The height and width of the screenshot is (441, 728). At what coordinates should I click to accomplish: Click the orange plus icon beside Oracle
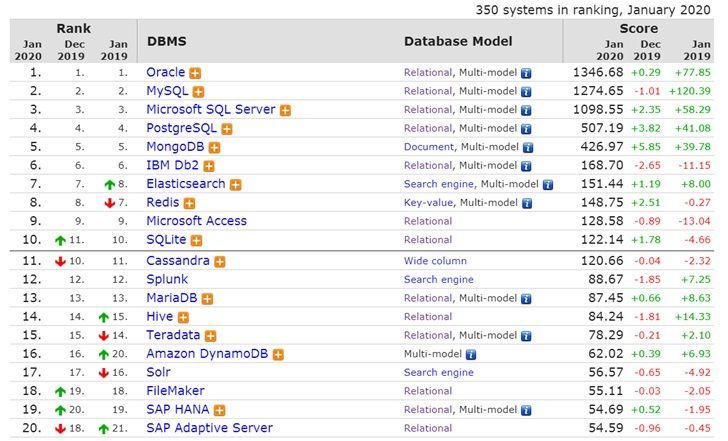[196, 73]
